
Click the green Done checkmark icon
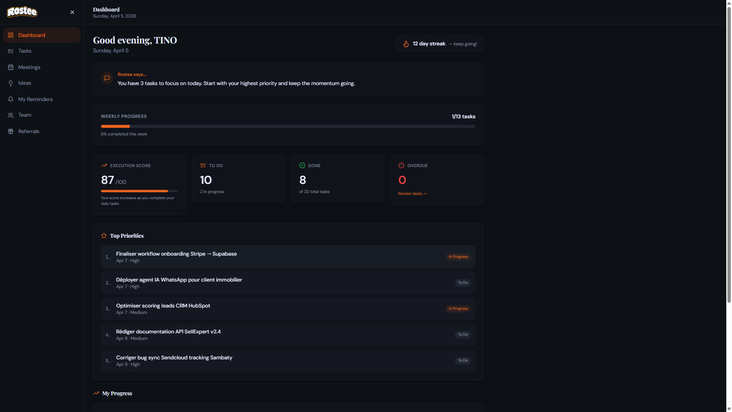[302, 165]
